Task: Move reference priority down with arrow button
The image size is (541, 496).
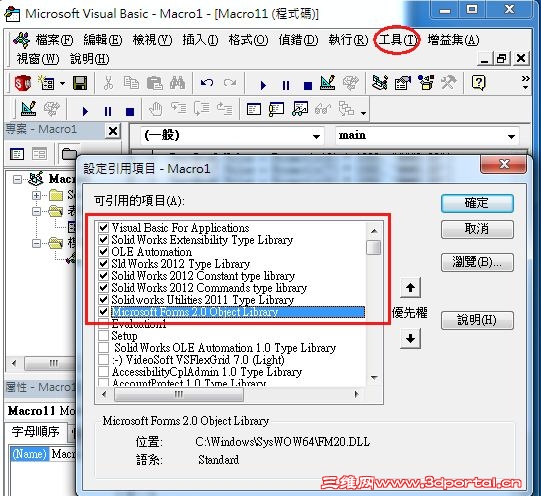Action: coord(410,338)
